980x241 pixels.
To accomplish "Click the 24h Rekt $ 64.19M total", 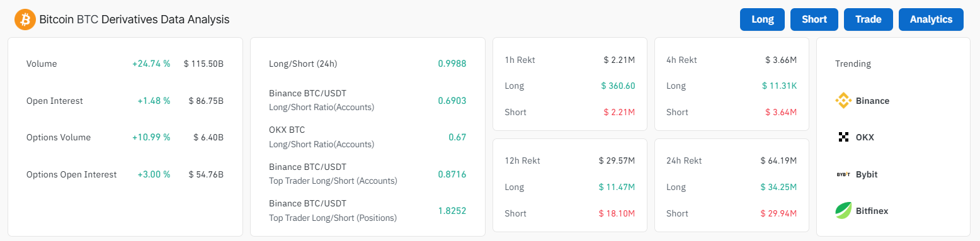I will [x=778, y=160].
